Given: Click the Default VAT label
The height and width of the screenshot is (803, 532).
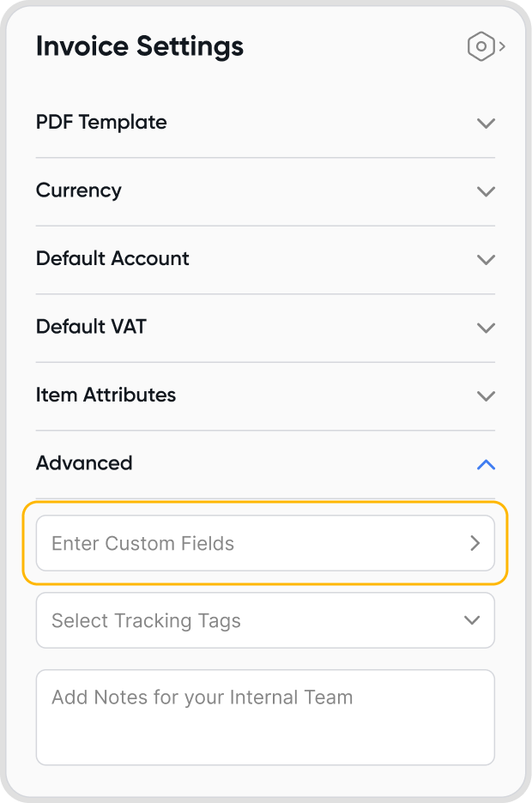Looking at the screenshot, I should [x=91, y=327].
